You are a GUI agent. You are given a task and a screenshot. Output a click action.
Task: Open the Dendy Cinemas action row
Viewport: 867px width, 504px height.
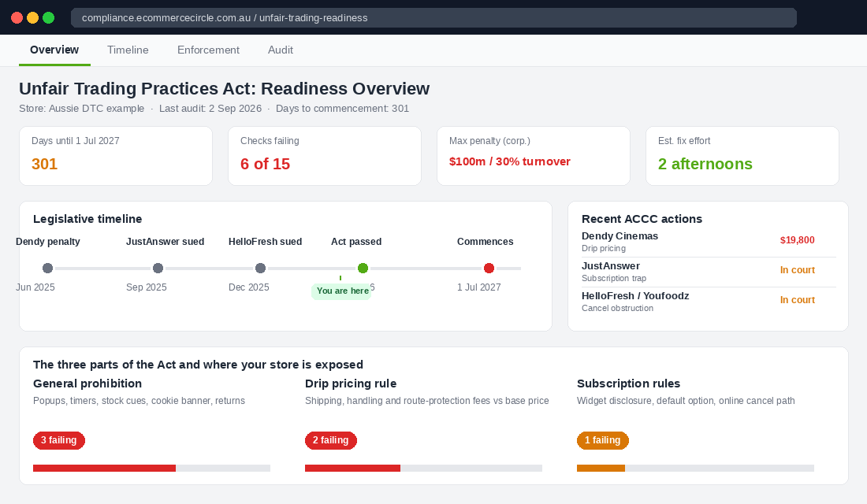coord(709,242)
